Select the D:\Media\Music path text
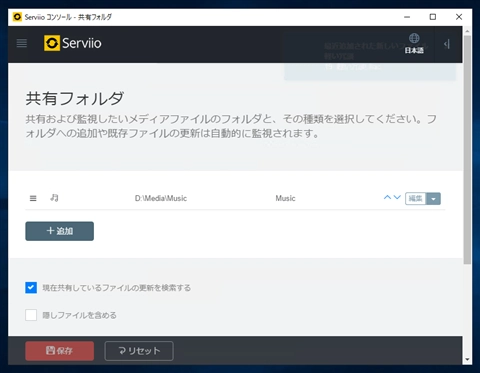The width and height of the screenshot is (480, 373). click(x=161, y=198)
